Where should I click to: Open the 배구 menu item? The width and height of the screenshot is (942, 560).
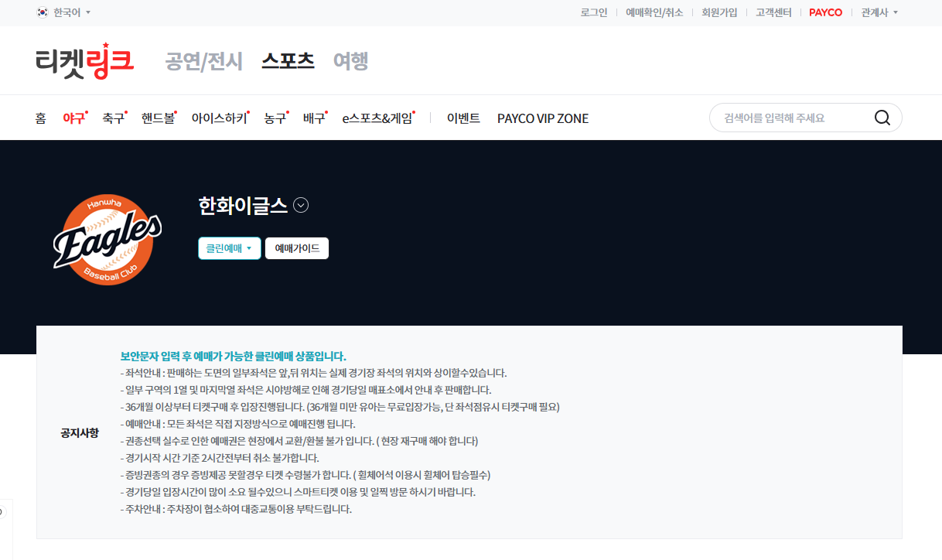click(316, 118)
